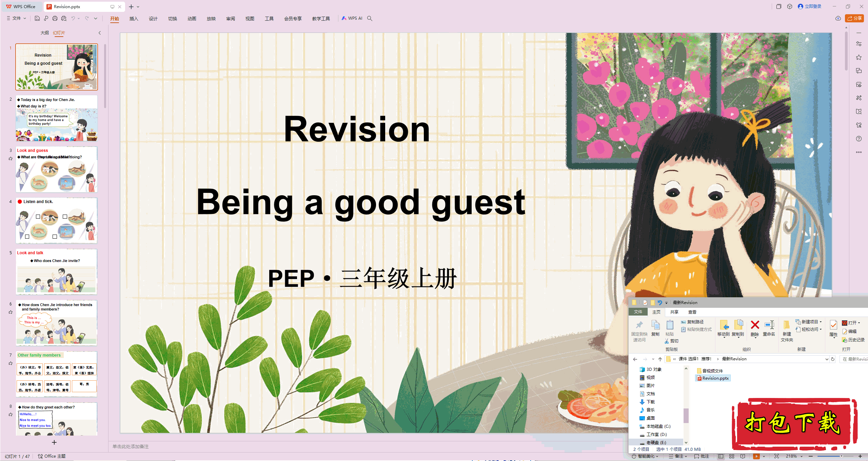Add new slide with plus button
The image size is (868, 461).
coord(54,442)
